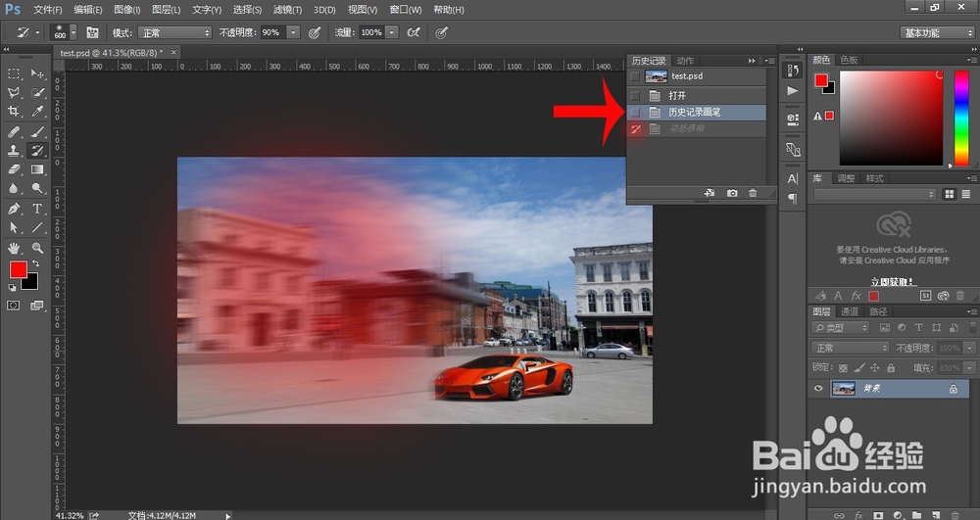The width and height of the screenshot is (980, 520).
Task: Toggle lock transparent pixels in Layers panel
Action: click(843, 368)
